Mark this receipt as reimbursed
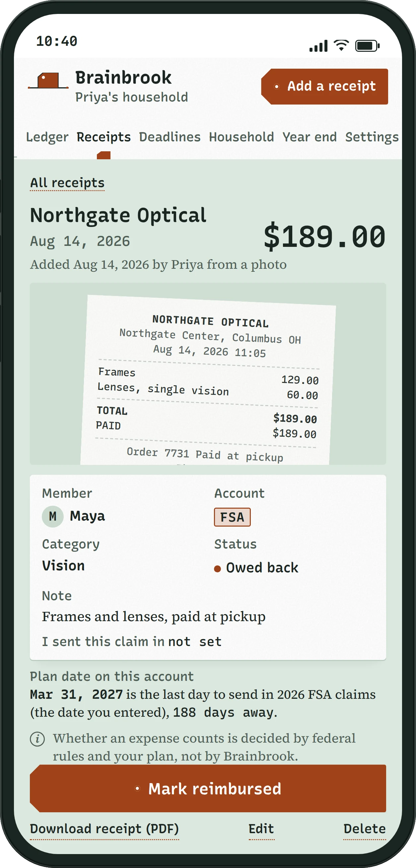 (208, 788)
